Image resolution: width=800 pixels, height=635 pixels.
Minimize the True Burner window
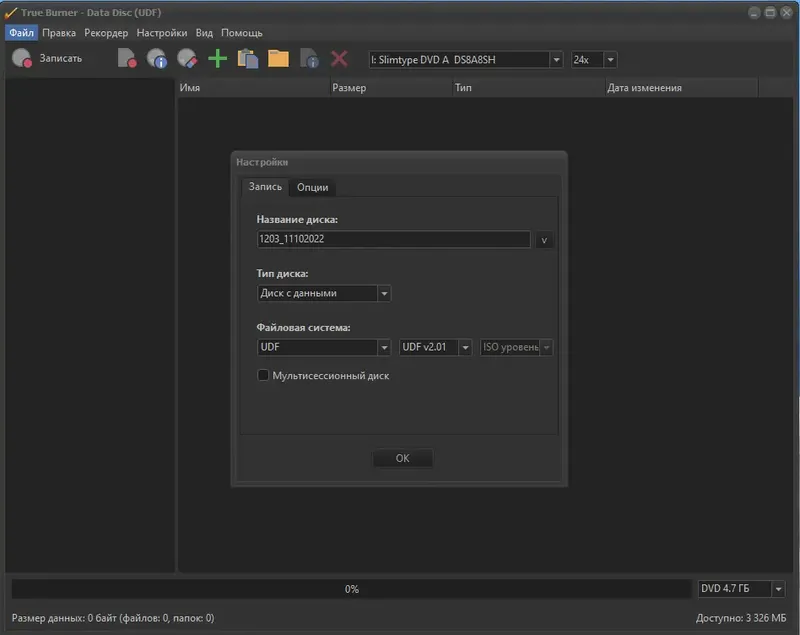click(754, 13)
